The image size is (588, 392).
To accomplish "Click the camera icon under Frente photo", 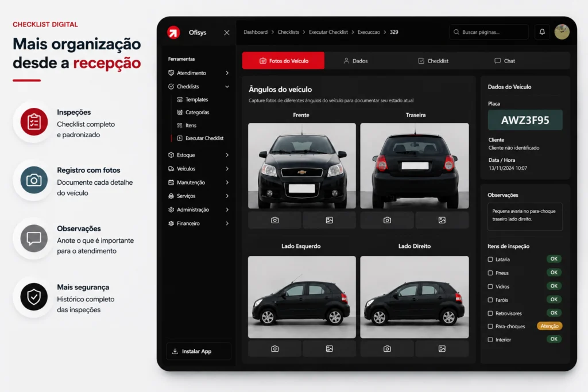I will (x=275, y=220).
